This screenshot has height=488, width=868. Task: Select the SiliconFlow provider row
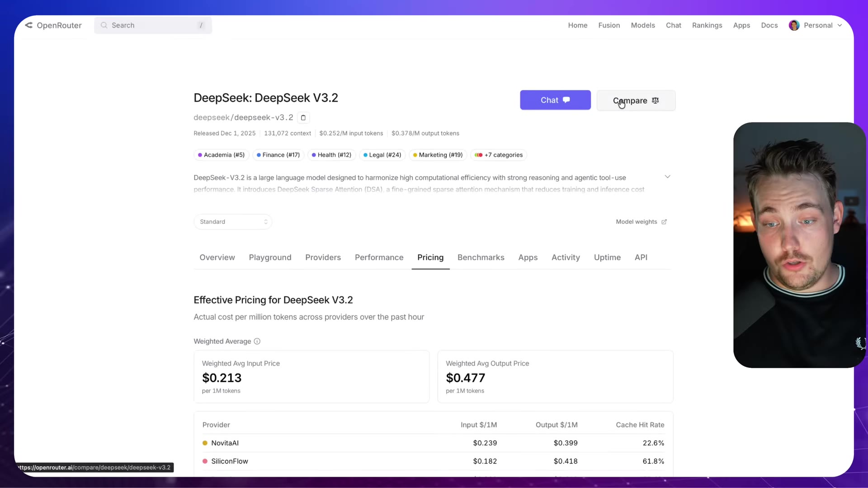click(x=433, y=461)
